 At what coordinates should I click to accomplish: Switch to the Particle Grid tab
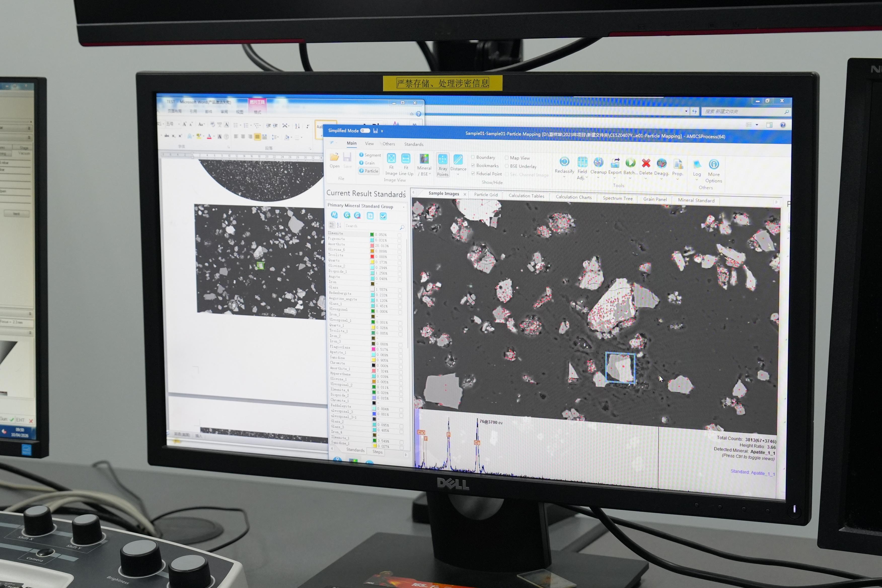486,195
